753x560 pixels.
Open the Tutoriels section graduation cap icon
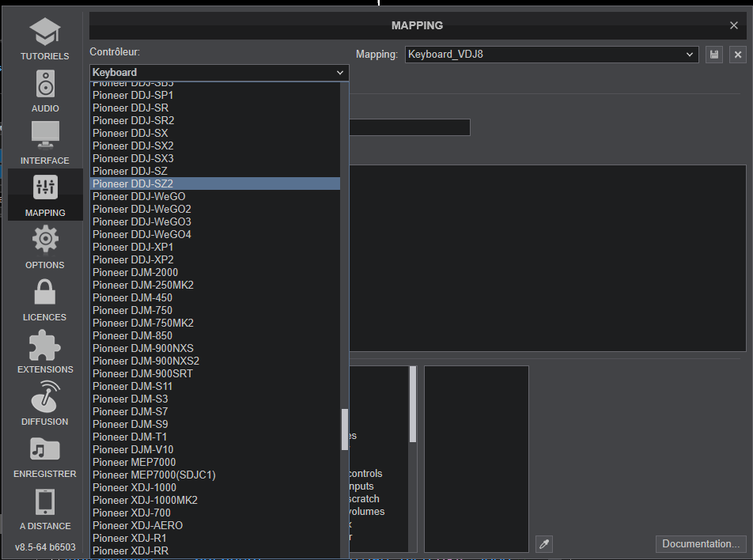coord(45,32)
